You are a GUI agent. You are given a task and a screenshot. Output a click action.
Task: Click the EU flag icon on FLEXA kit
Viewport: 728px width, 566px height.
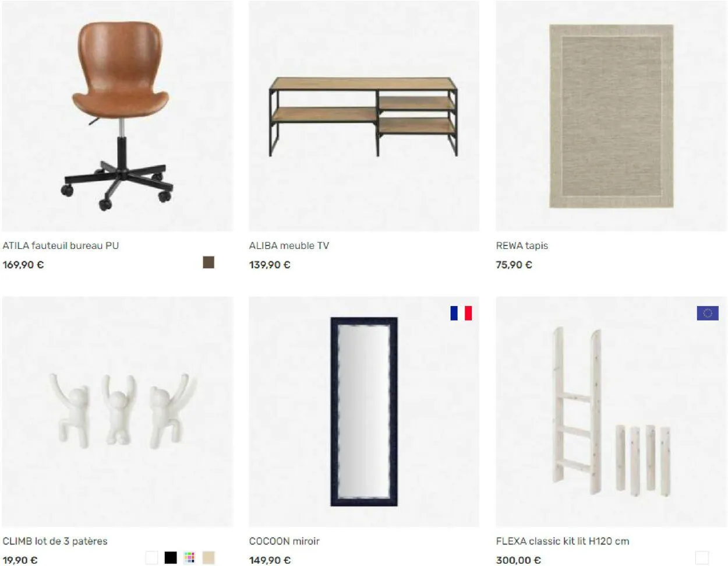click(x=708, y=313)
